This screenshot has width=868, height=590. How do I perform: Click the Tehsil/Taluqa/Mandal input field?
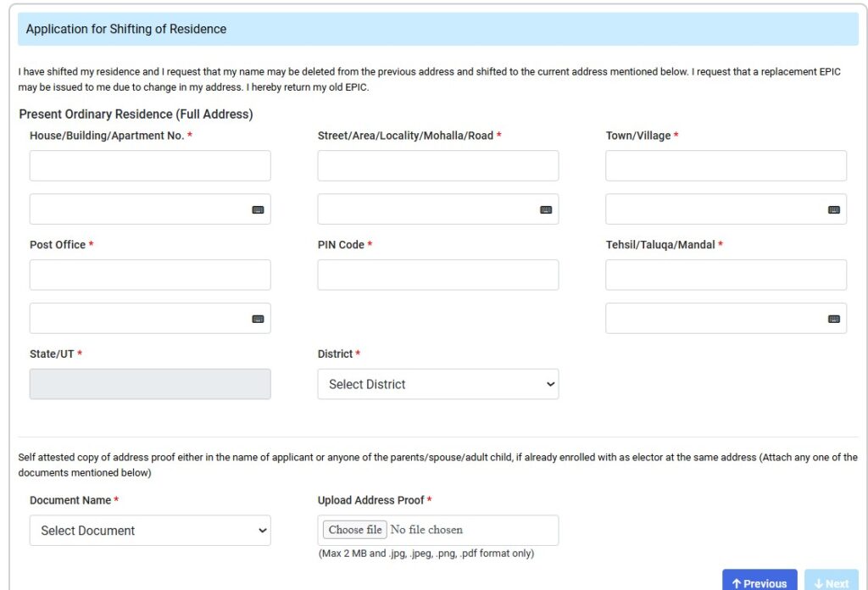click(726, 275)
